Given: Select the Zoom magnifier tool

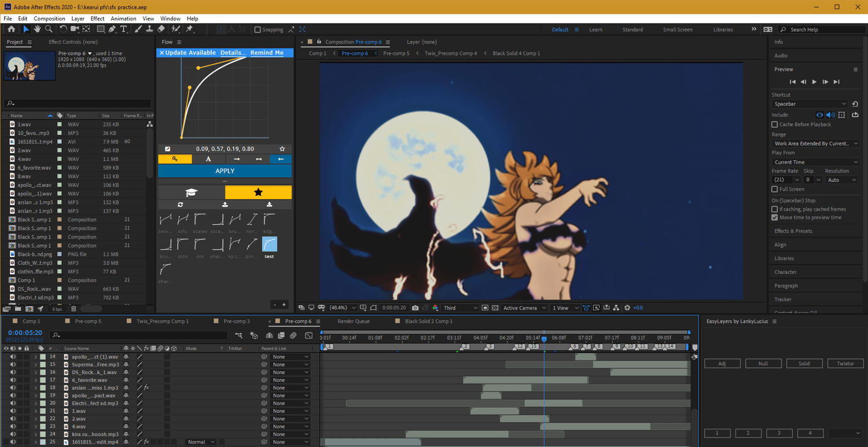Looking at the screenshot, I should click(x=49, y=29).
